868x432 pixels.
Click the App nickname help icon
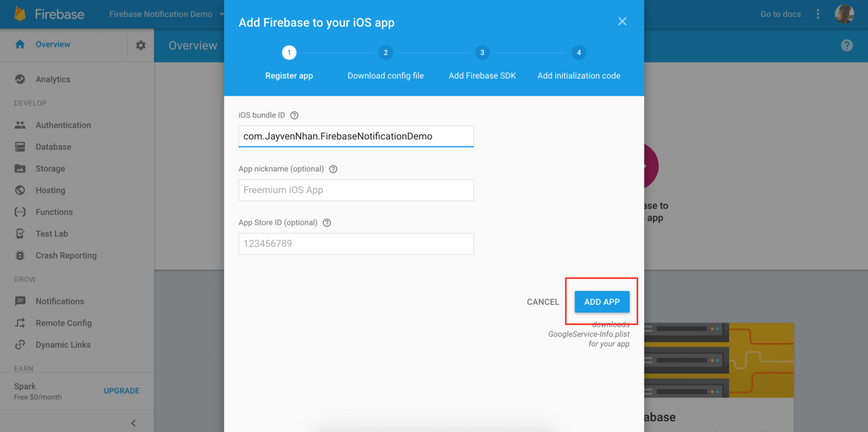(x=333, y=169)
